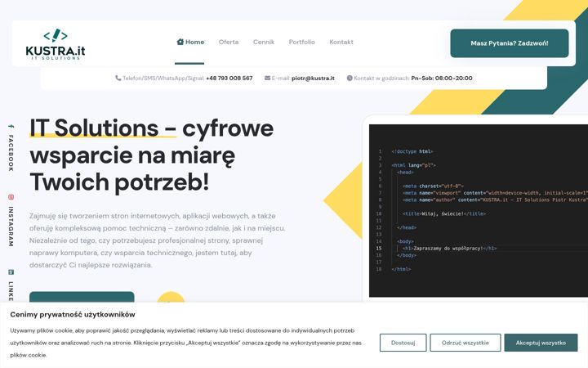Screen dimensions: 588x368
Task: Click the Kontakt w godzinach label
Action: pos(381,79)
